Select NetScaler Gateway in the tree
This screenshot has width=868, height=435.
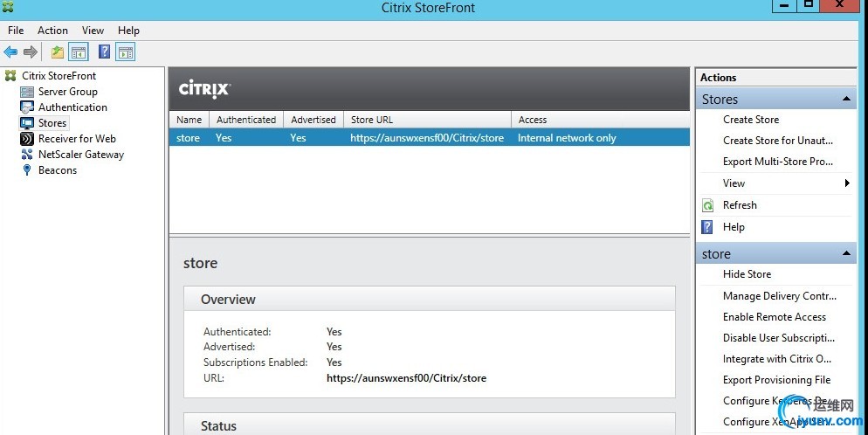coord(81,155)
